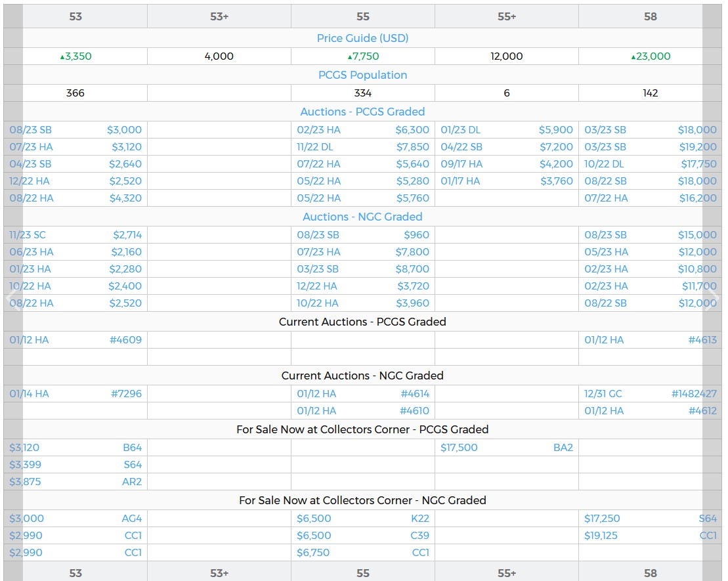Open the 05/22 HA auction at $5,760
This screenshot has height=581, width=728.
click(363, 198)
